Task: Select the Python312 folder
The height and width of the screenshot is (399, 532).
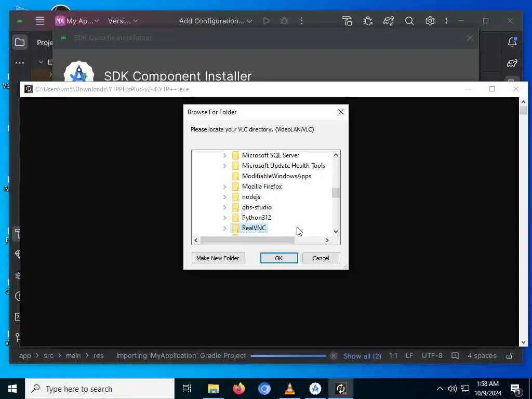Action: 256,218
